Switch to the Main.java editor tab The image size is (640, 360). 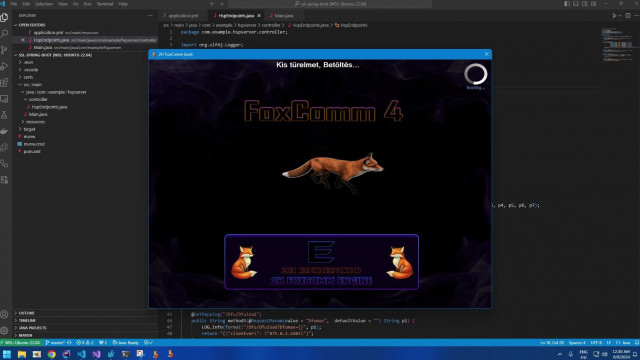coord(284,16)
